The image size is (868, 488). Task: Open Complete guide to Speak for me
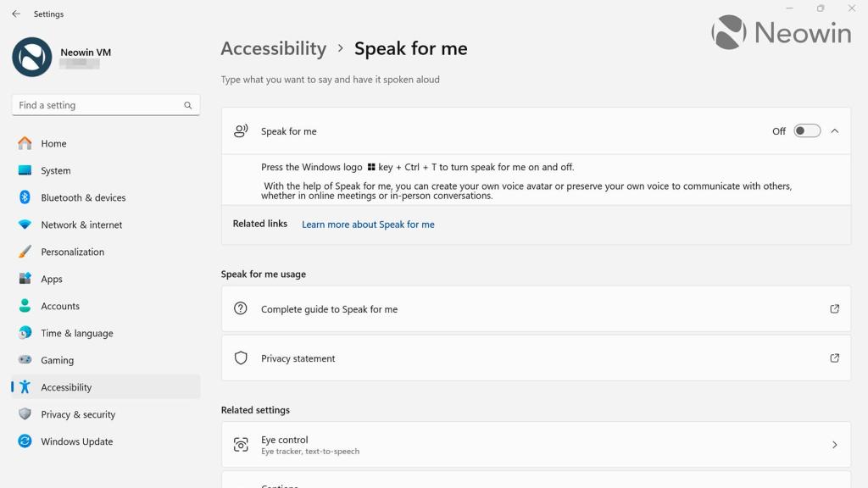point(536,308)
